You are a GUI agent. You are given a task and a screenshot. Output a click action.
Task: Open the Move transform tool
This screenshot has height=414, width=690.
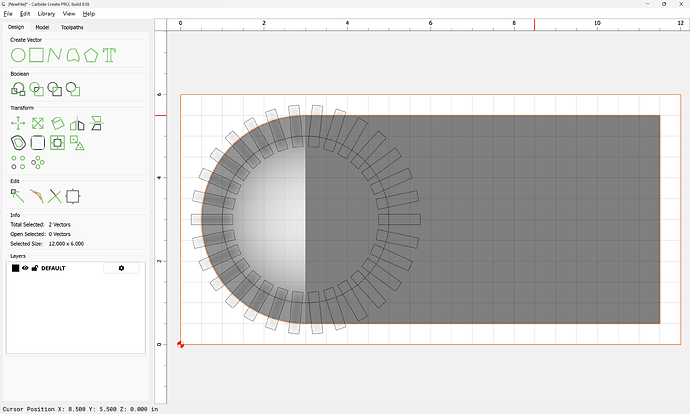(18, 124)
